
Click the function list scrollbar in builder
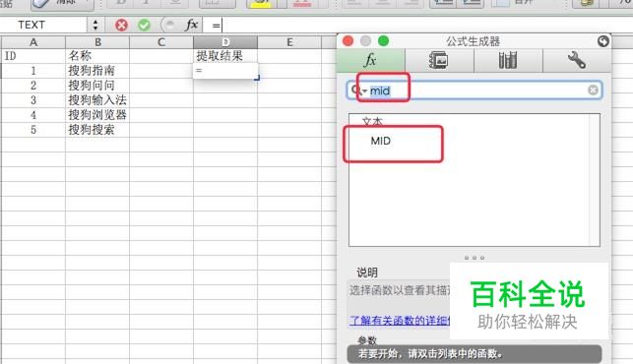(595, 180)
